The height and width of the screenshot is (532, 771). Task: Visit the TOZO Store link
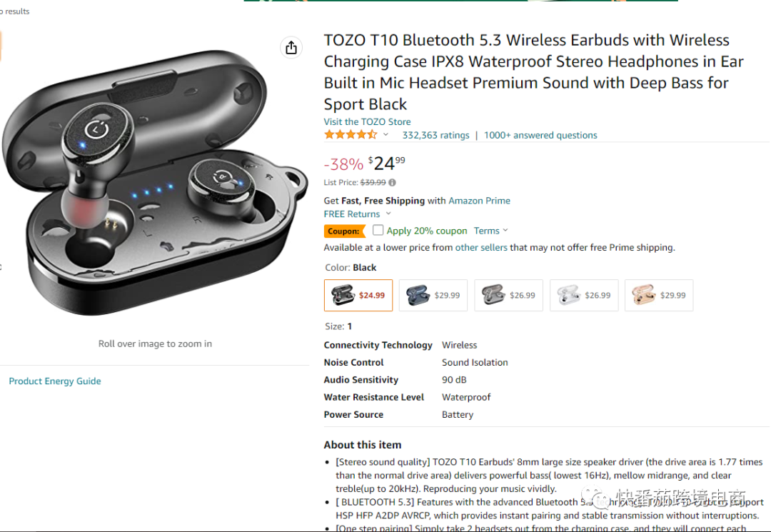pos(367,122)
